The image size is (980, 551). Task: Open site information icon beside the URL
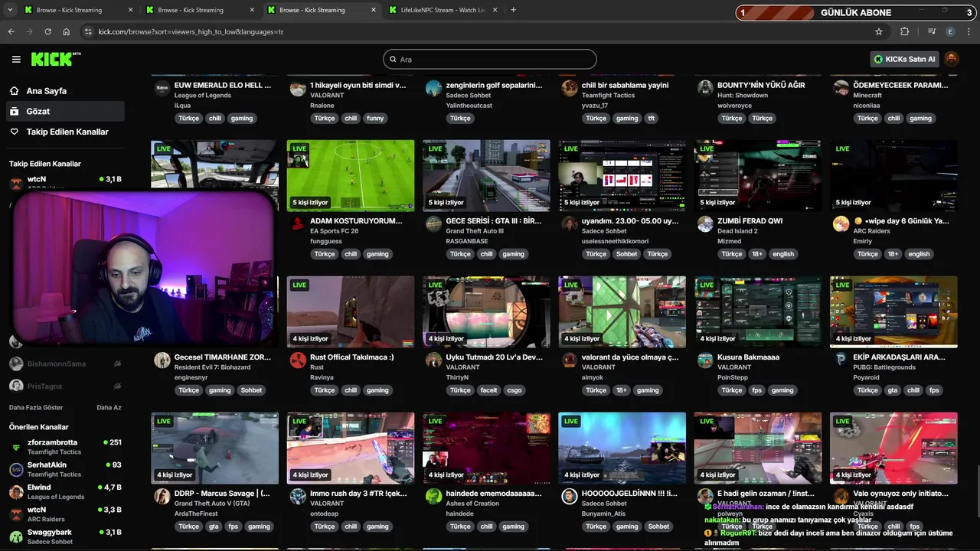click(88, 31)
